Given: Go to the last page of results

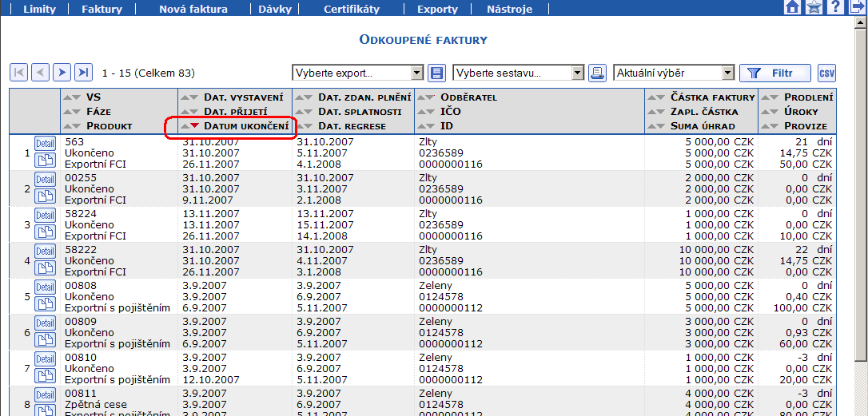Looking at the screenshot, I should tap(83, 73).
